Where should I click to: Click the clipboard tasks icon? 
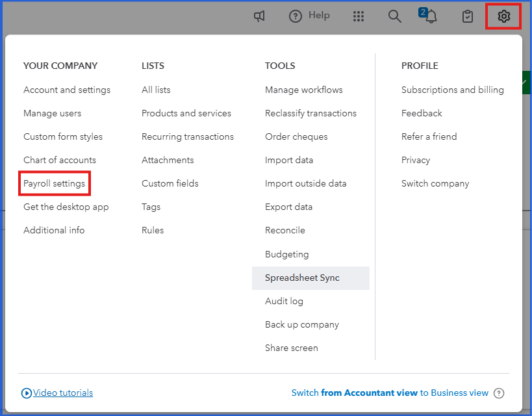pos(468,16)
